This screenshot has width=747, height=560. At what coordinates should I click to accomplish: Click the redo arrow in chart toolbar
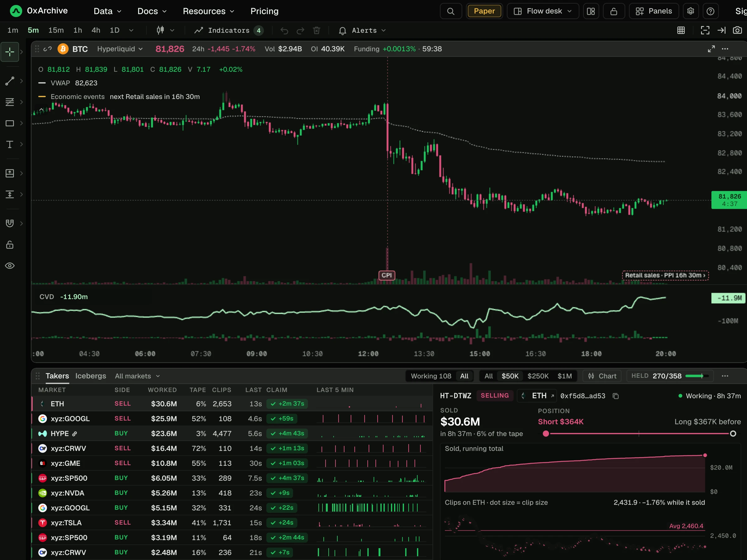300,31
